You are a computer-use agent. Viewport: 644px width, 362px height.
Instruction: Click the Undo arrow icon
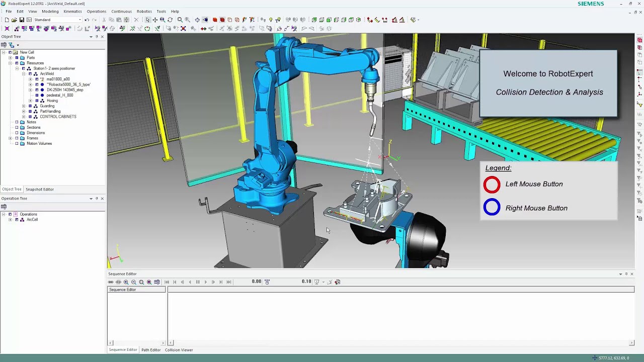click(87, 20)
